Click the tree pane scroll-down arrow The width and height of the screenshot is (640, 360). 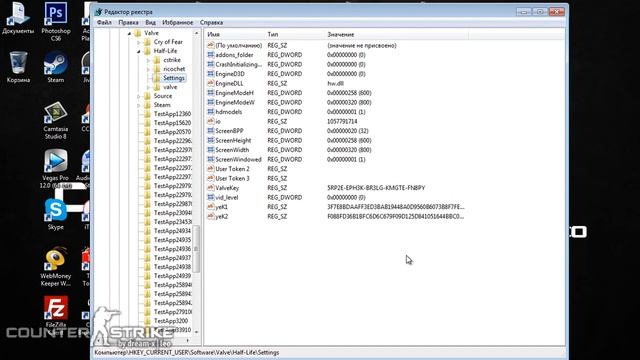coord(196,332)
